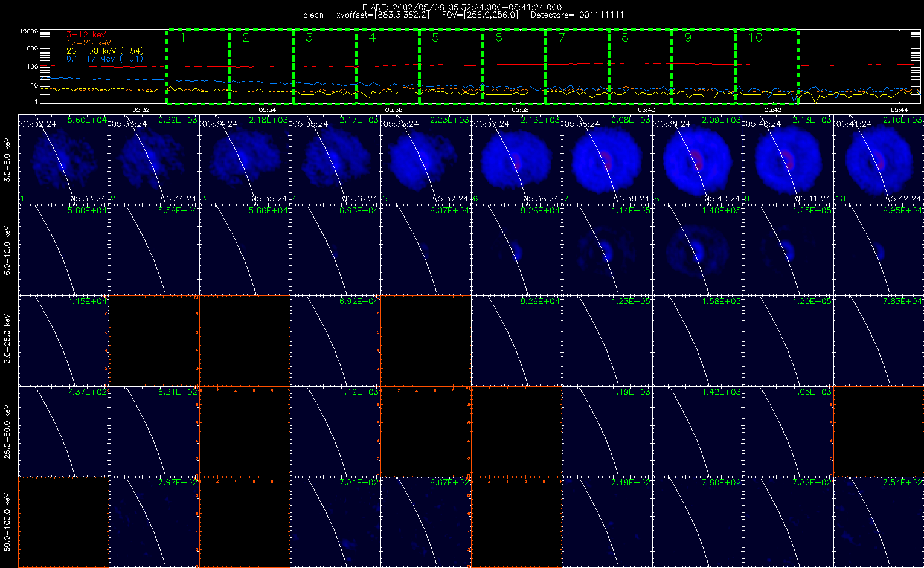924x568 pixels.
Task: Select interval 4 on the light curve
Action: pos(388,66)
